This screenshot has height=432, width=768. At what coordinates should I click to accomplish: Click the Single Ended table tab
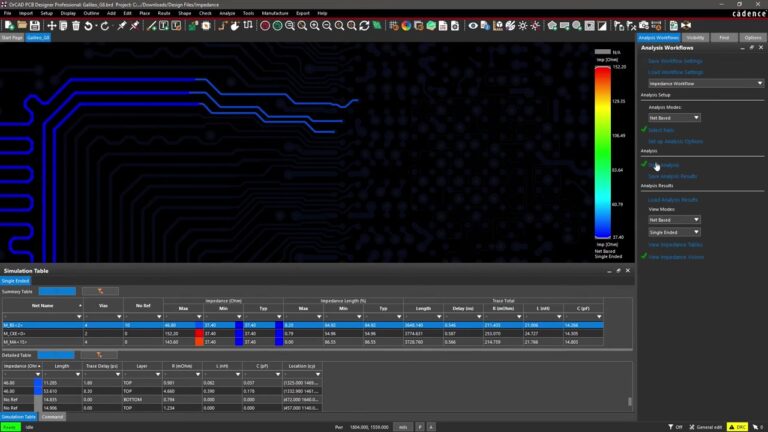15,281
